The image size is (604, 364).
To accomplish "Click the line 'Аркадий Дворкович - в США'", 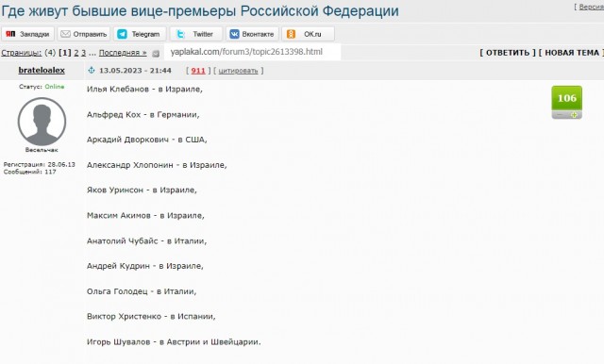I will pyautogui.click(x=147, y=140).
